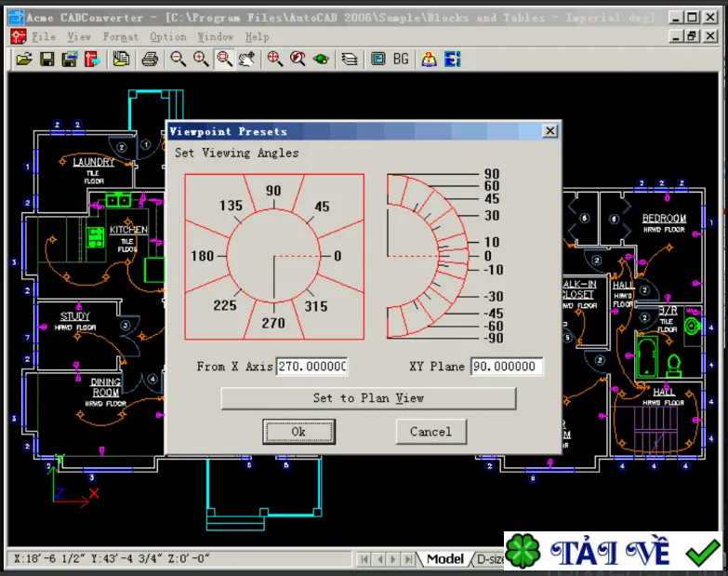Click the next layout tab arrow
Viewport: 728px width, 576px height.
[x=393, y=559]
